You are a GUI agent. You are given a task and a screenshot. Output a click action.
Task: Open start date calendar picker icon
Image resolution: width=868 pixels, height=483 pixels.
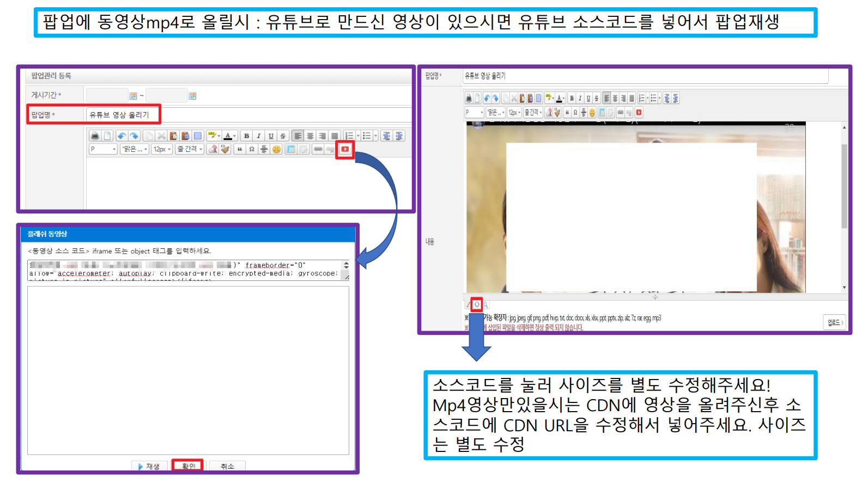coord(133,96)
